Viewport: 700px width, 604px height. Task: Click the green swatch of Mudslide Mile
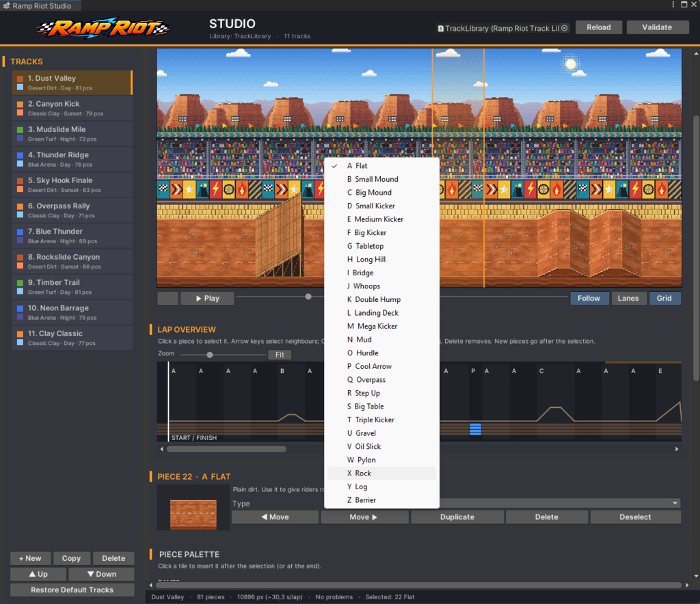point(20,130)
